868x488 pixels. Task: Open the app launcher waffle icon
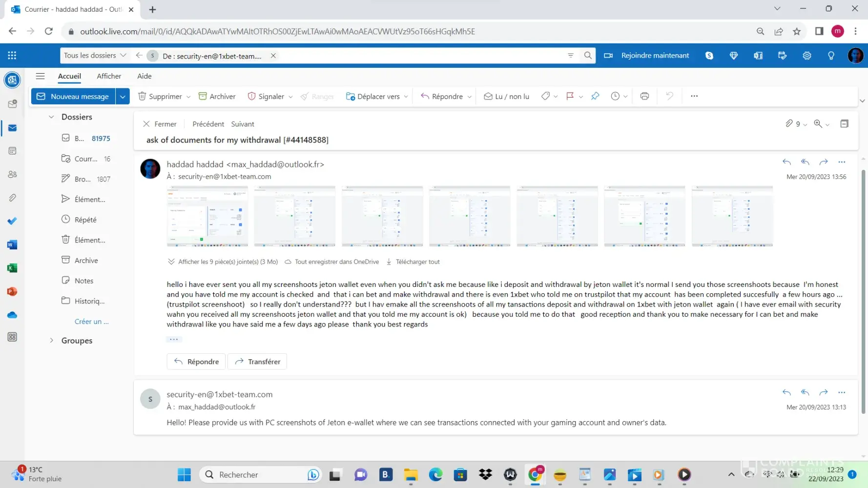pyautogui.click(x=12, y=56)
